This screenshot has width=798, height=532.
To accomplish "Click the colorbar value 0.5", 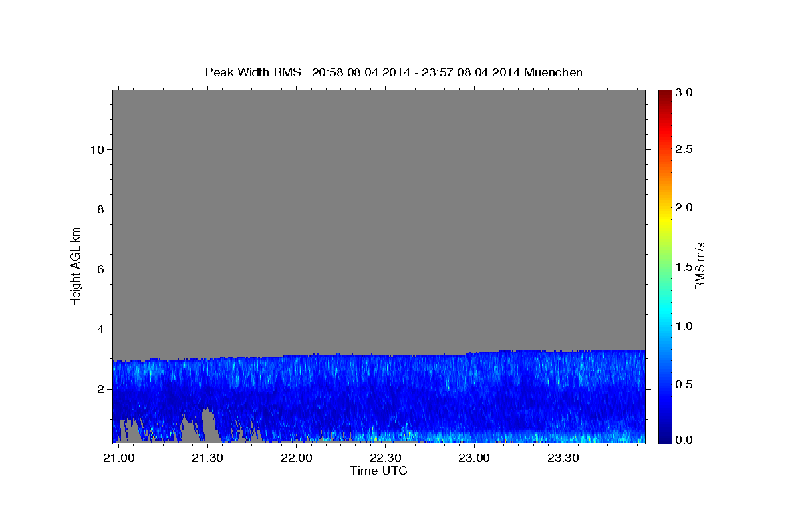I will [684, 384].
